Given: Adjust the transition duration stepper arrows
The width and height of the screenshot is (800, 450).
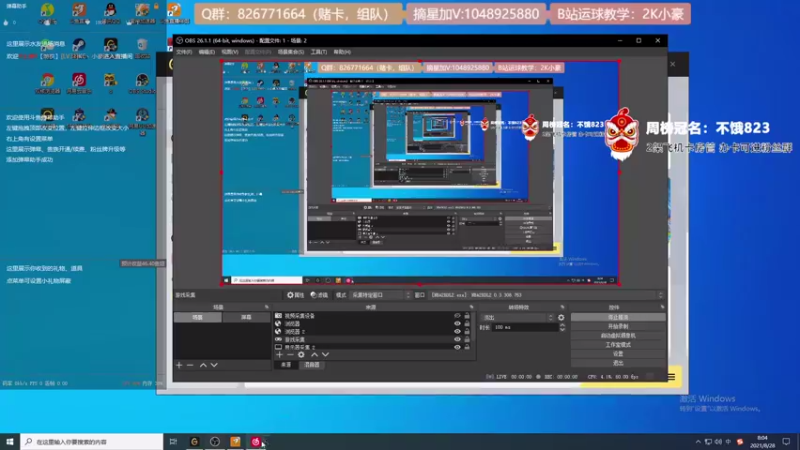Looking at the screenshot, I should tap(562, 328).
